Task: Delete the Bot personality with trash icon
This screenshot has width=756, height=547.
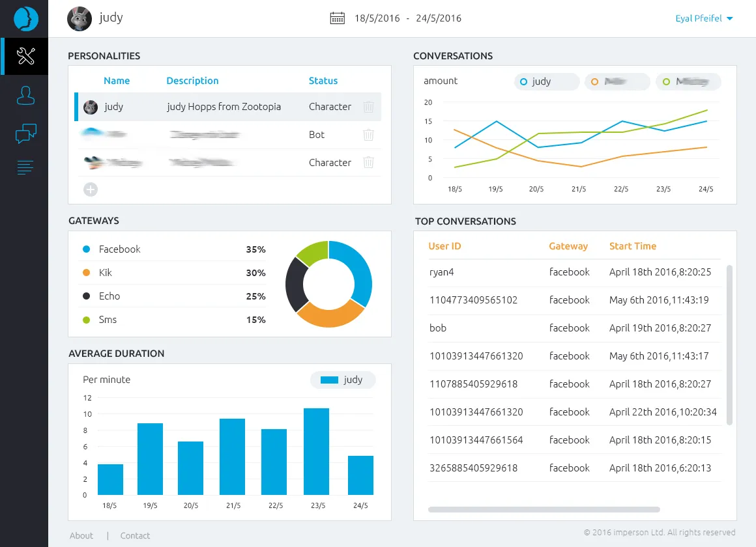Action: click(368, 135)
